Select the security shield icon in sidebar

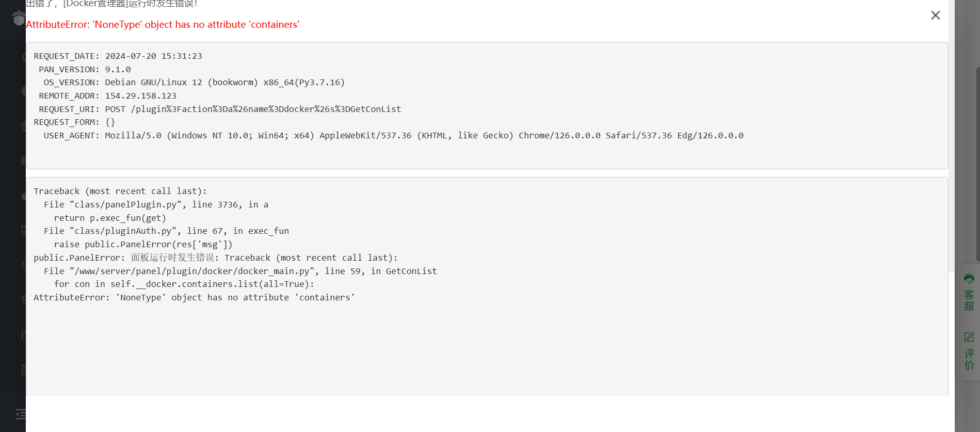tap(23, 265)
